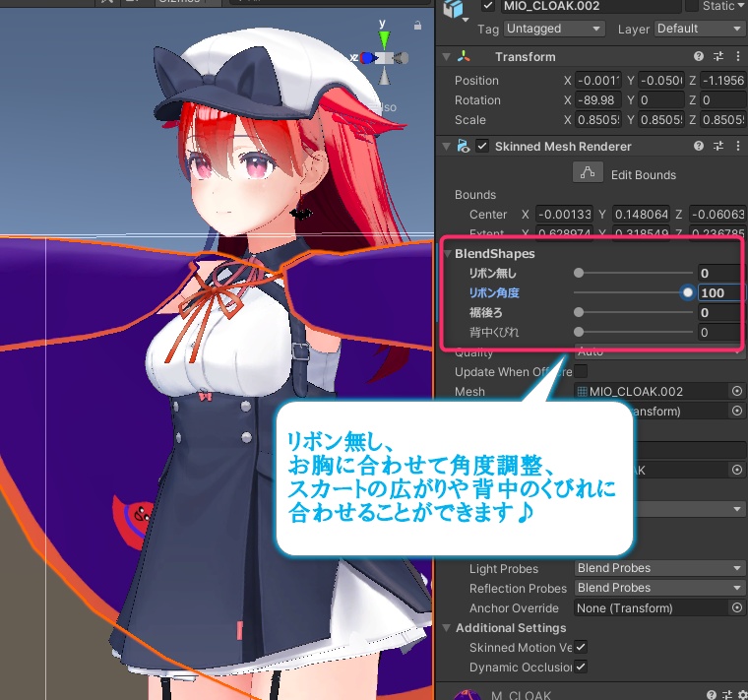Toggle the Static checkbox
748x700 pixels.
(x=691, y=6)
